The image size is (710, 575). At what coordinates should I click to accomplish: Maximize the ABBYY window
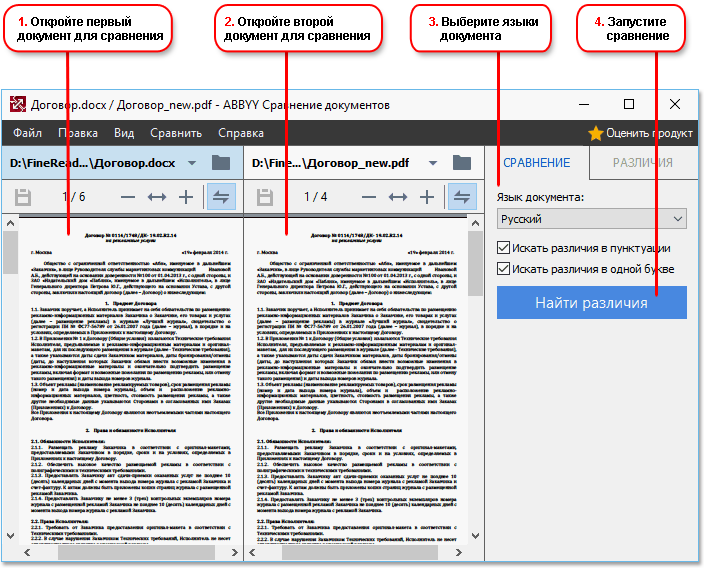click(x=628, y=105)
